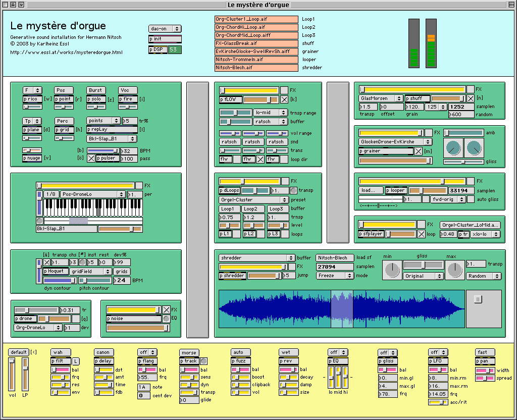Click the round transp LED in dLoops panel
Viewport: 517px width, 420px height.
pyautogui.click(x=293, y=190)
